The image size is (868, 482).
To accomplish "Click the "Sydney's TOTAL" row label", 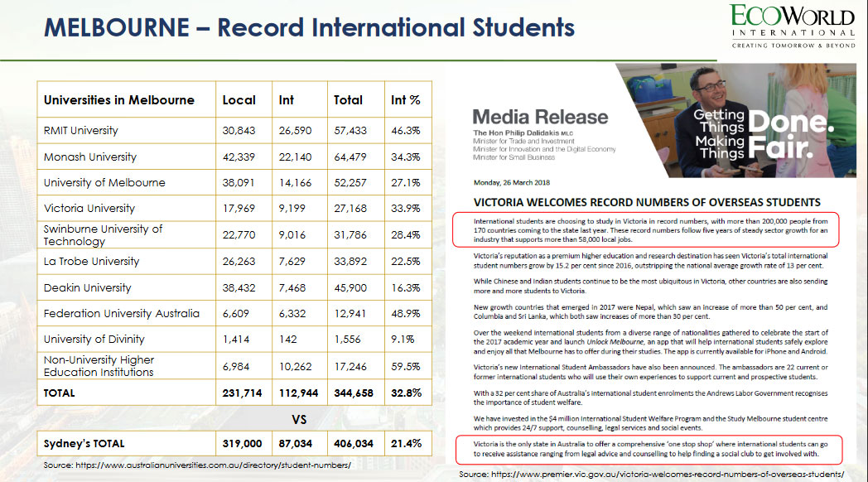I will coord(84,444).
